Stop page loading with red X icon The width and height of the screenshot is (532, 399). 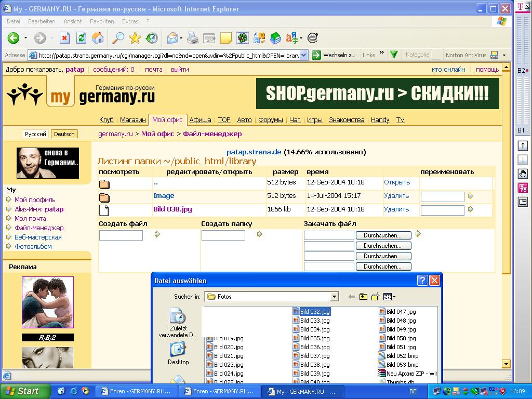64,38
